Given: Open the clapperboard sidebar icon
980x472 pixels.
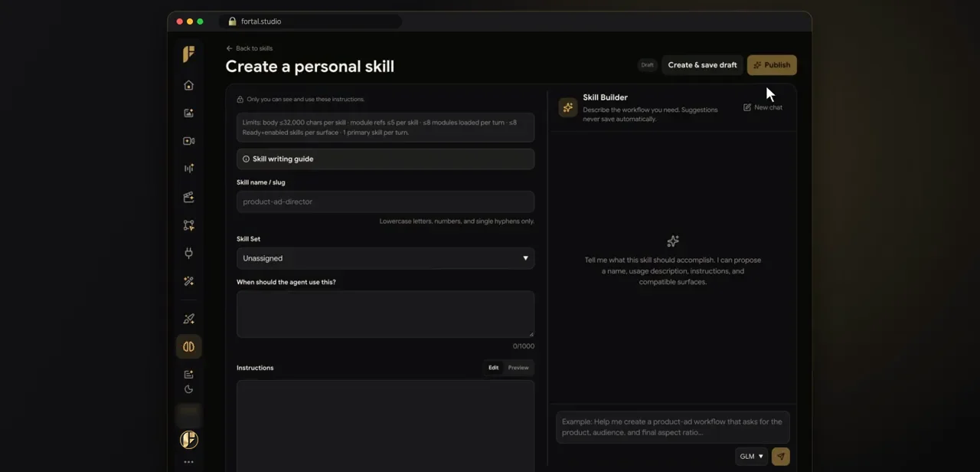Looking at the screenshot, I should pos(188,197).
